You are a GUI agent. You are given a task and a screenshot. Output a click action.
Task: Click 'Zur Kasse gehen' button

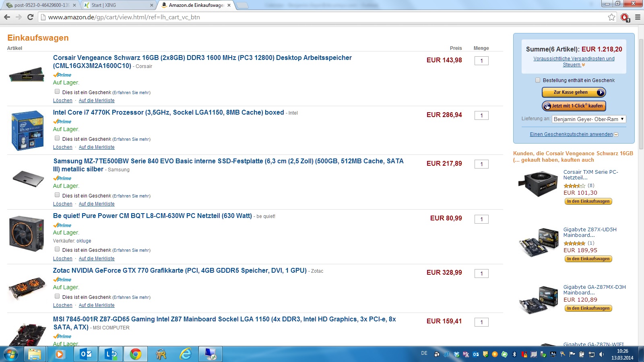tap(574, 92)
